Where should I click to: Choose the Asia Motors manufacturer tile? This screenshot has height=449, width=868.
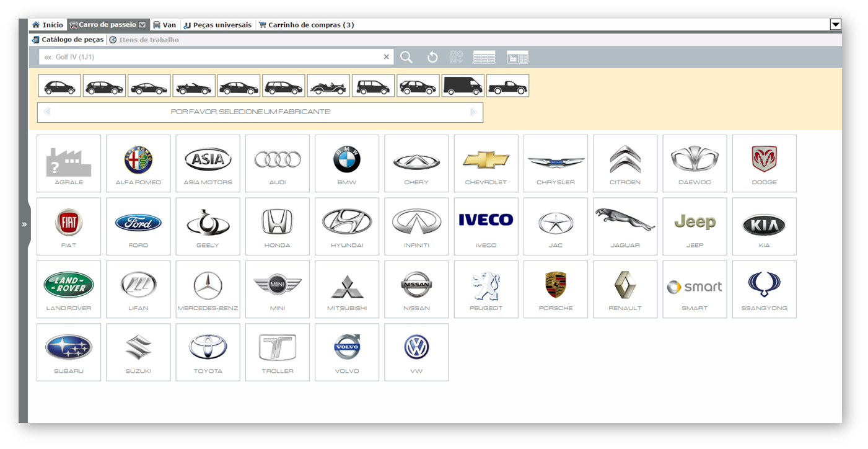[x=208, y=163]
